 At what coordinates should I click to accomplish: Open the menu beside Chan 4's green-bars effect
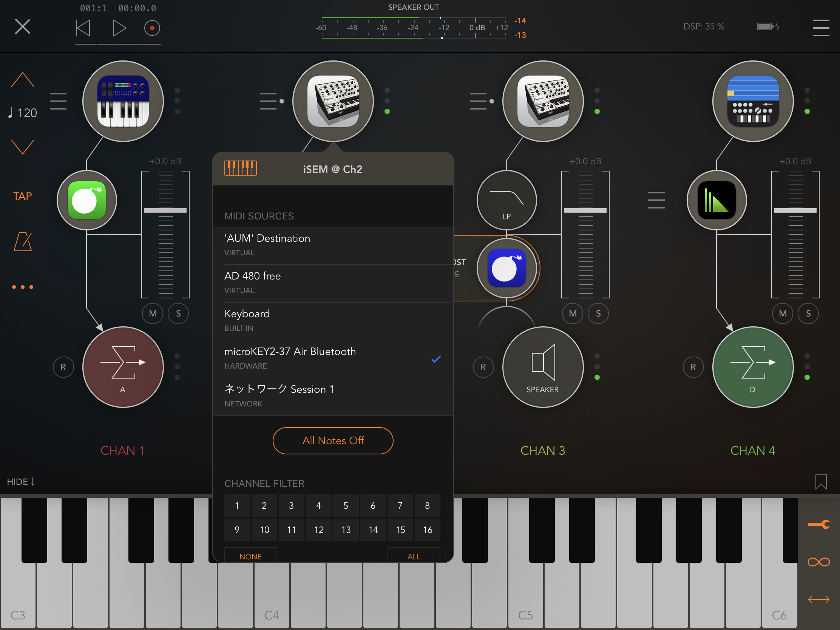pyautogui.click(x=656, y=200)
